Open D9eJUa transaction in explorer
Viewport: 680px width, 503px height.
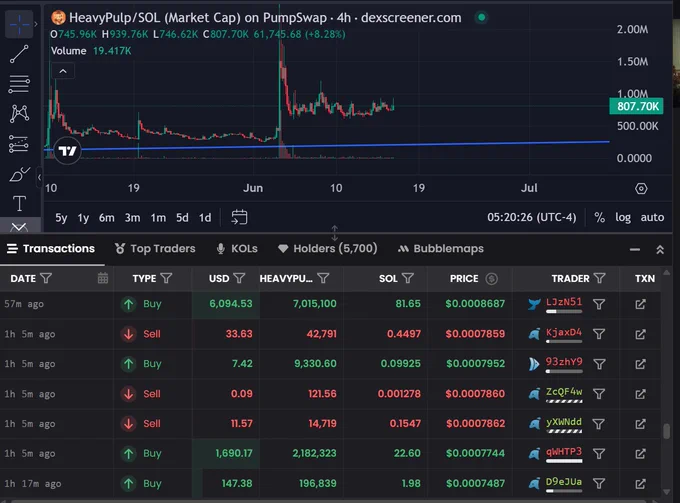641,483
